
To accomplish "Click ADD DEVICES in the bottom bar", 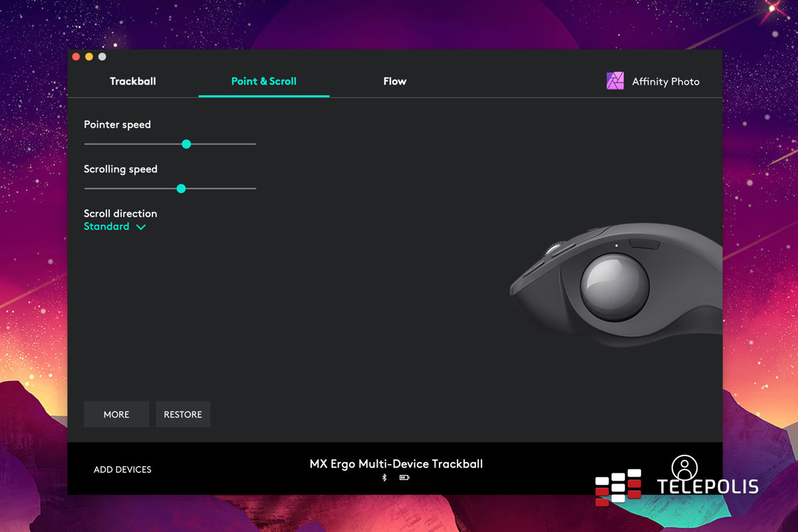I will coord(122,469).
